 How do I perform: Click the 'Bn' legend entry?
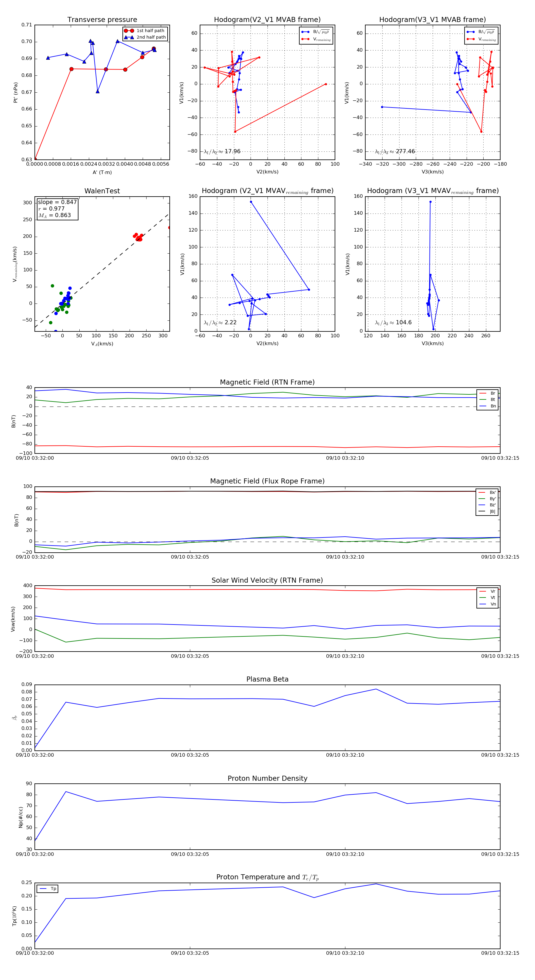point(487,406)
